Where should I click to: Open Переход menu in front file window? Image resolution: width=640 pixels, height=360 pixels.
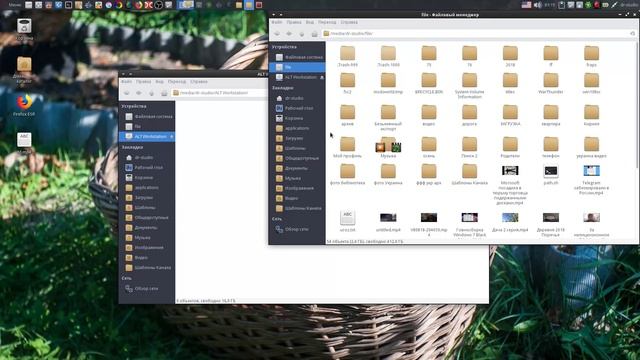coord(327,22)
